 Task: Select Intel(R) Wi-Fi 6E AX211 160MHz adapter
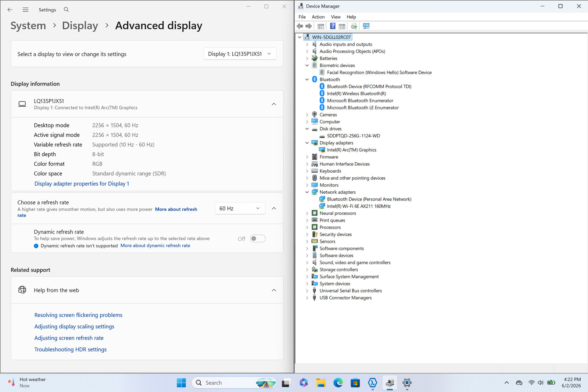coord(359,206)
